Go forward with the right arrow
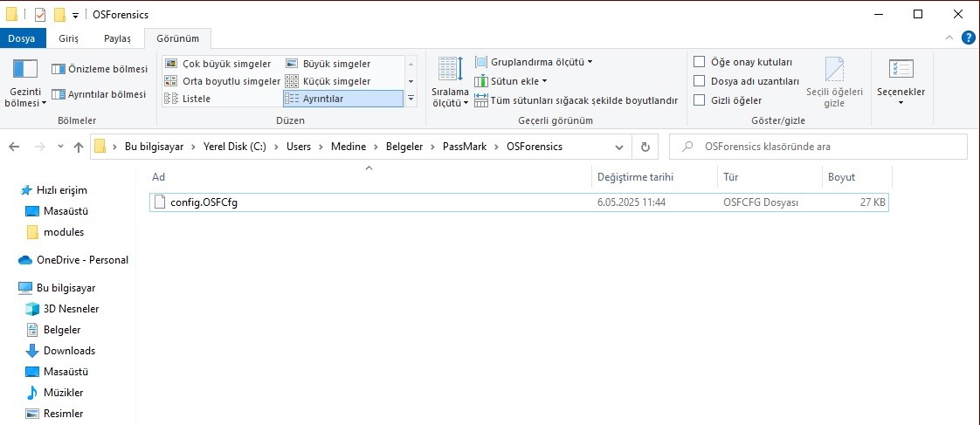The width and height of the screenshot is (980, 425). click(x=38, y=147)
